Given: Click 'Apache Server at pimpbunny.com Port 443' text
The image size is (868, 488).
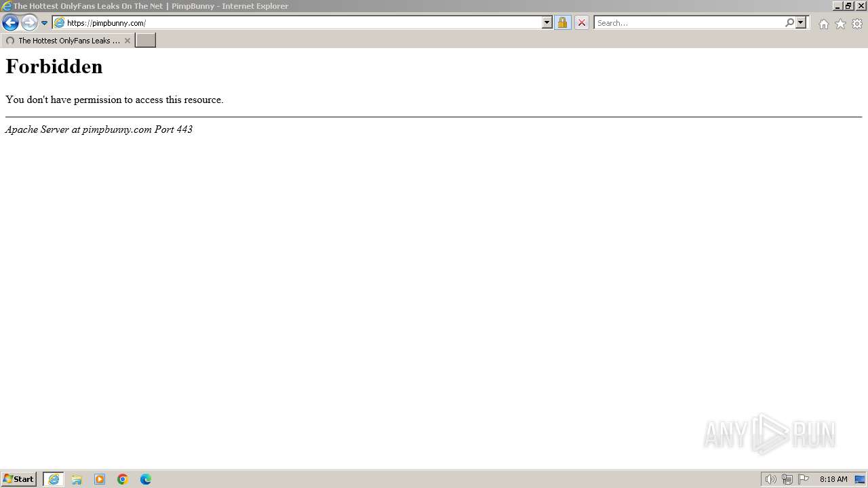Looking at the screenshot, I should [99, 129].
